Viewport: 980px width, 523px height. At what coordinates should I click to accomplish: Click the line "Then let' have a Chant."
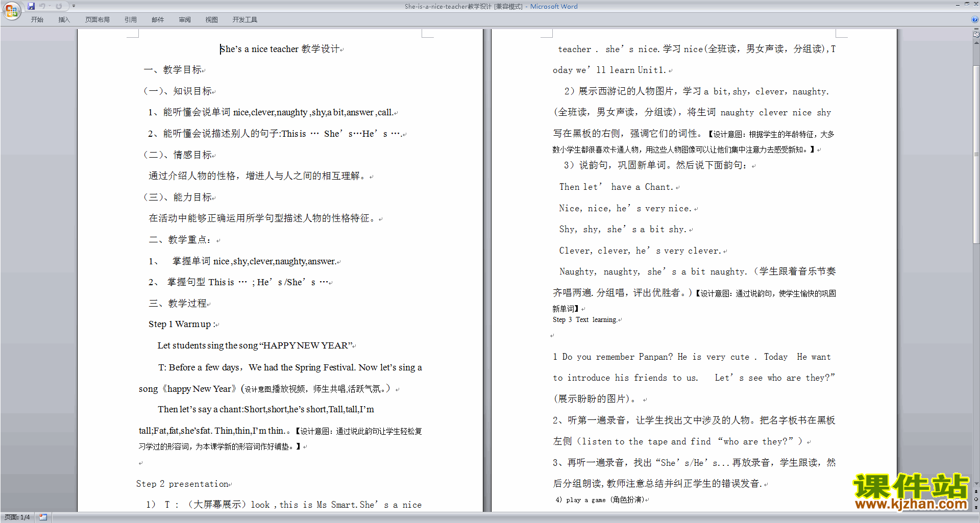pos(617,187)
